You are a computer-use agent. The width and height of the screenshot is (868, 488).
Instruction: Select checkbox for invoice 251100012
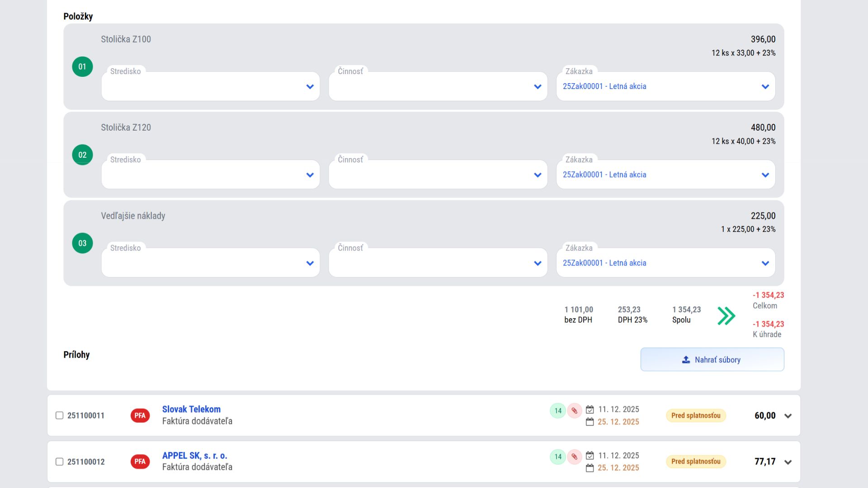point(59,461)
